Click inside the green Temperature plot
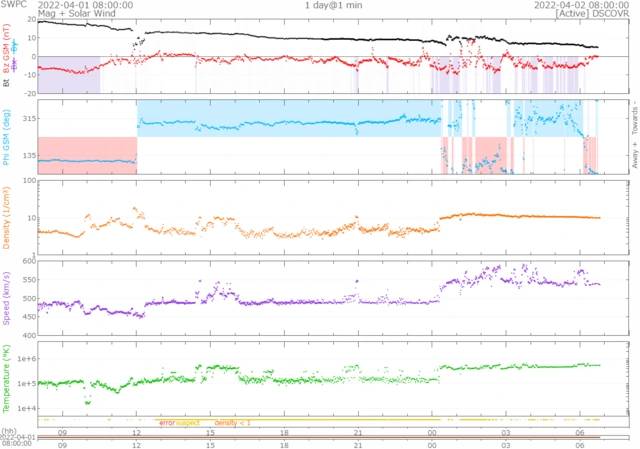The height and width of the screenshot is (449, 640). click(x=333, y=378)
